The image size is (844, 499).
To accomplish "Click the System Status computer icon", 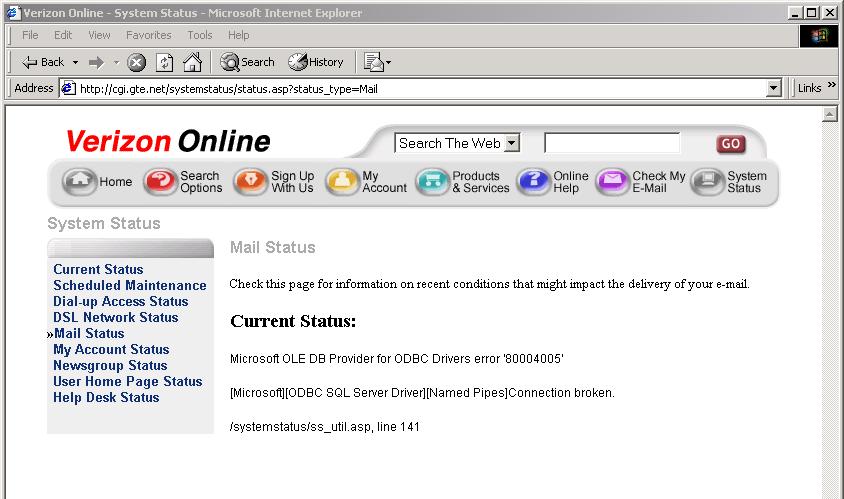I will [x=708, y=181].
